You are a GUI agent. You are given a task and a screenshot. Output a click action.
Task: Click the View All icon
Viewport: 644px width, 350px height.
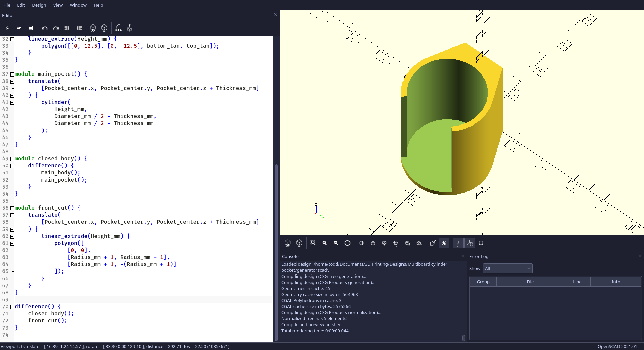313,243
